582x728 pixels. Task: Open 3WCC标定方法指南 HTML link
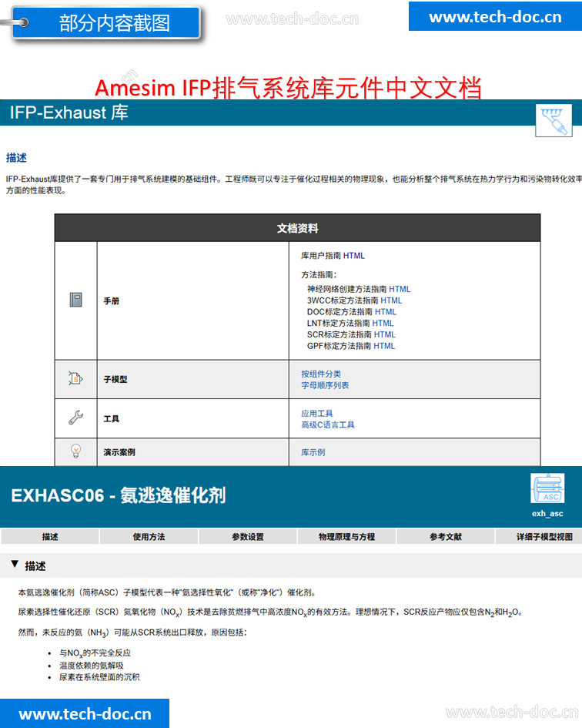(391, 300)
